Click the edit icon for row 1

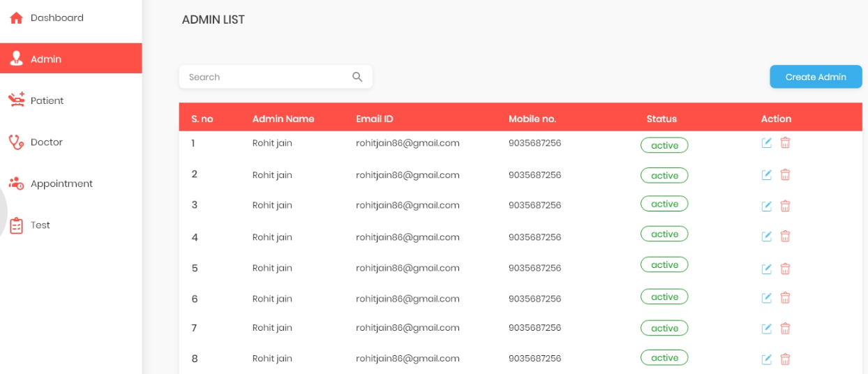coord(766,143)
